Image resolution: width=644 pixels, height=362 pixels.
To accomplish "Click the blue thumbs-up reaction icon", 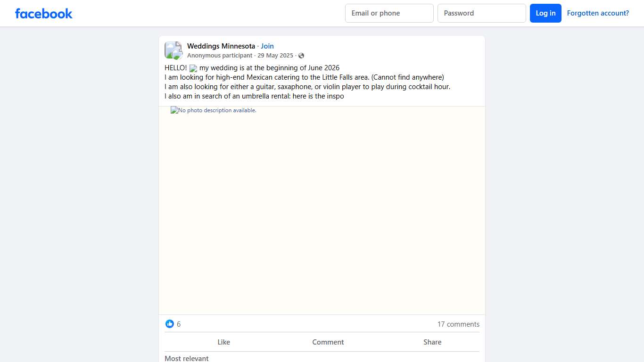I will click(x=170, y=324).
